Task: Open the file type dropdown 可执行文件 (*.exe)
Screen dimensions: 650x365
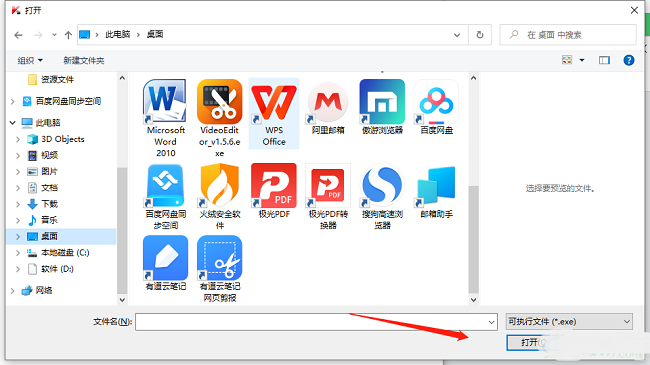Action: coord(569,321)
